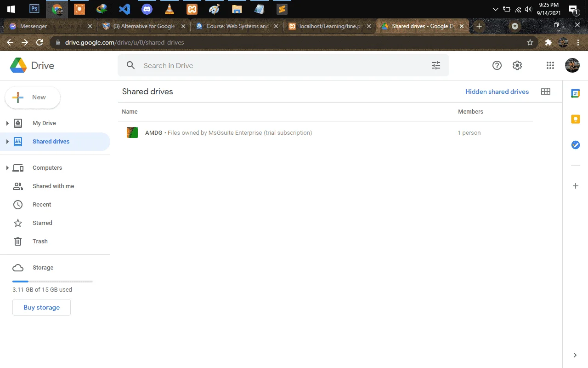This screenshot has width=588, height=368.
Task: Open Visual Studio Code from taskbar
Action: tap(124, 9)
